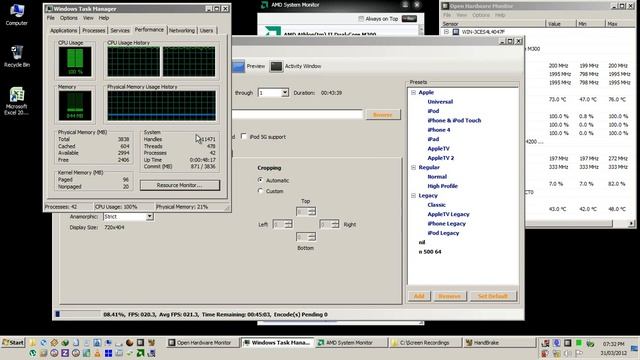Click the Browse button in HandBrake

pyautogui.click(x=382, y=115)
